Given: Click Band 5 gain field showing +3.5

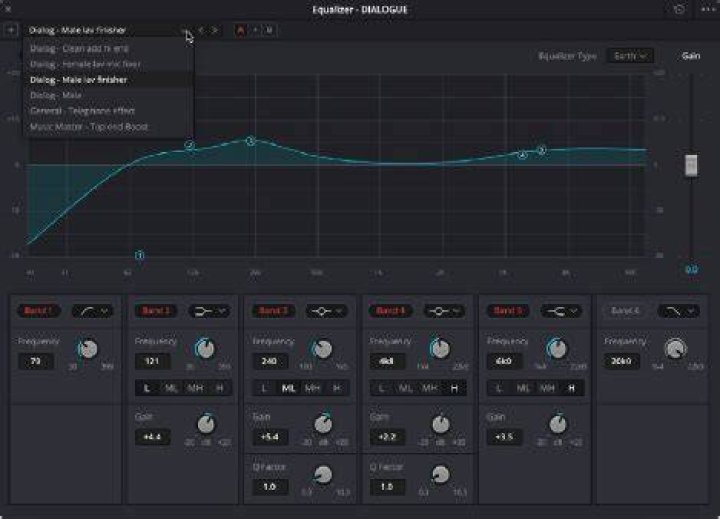Looking at the screenshot, I should click(504, 436).
